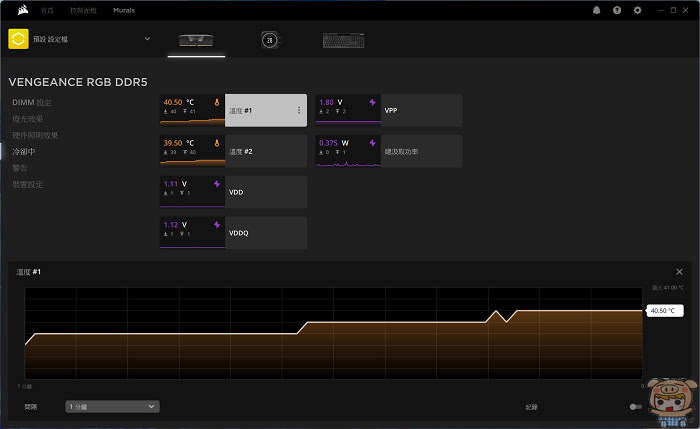Select the 溫度 #1 sensor card
700x429 pixels.
click(233, 110)
